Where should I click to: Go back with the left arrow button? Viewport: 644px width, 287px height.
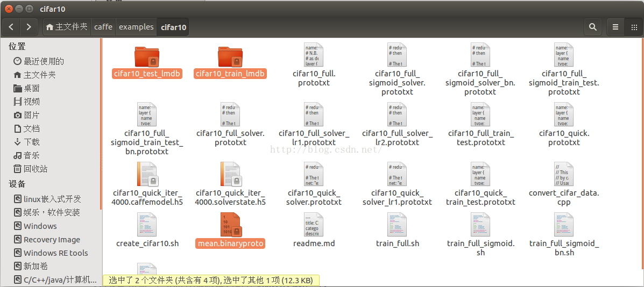point(11,27)
